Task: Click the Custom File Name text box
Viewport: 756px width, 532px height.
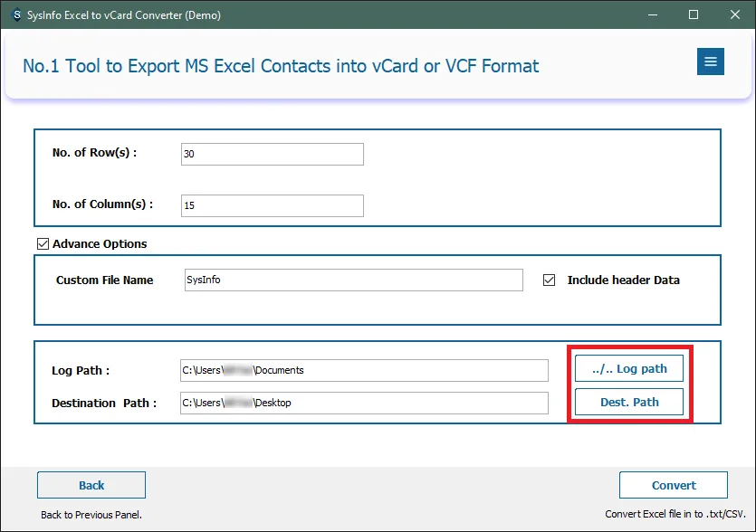Action: click(353, 280)
